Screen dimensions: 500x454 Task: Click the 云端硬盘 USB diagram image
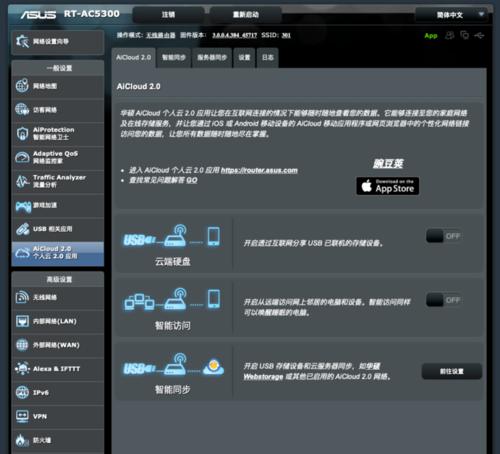click(173, 236)
